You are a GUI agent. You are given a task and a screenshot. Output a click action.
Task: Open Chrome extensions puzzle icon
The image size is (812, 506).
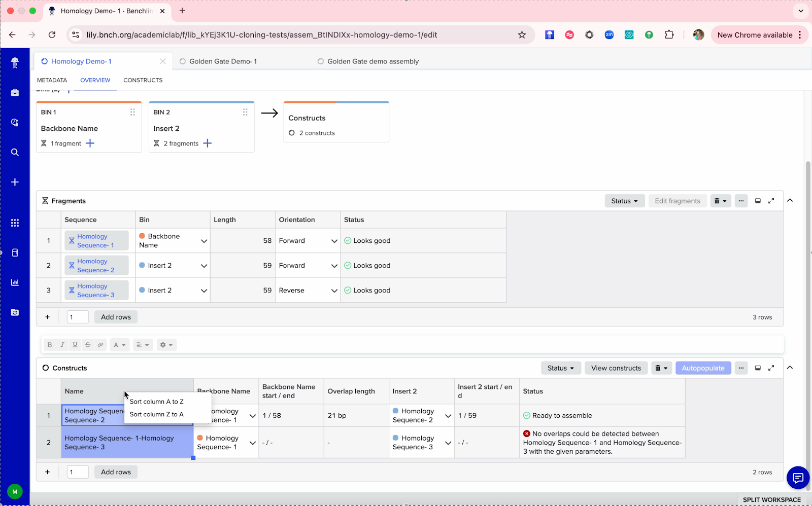click(669, 35)
